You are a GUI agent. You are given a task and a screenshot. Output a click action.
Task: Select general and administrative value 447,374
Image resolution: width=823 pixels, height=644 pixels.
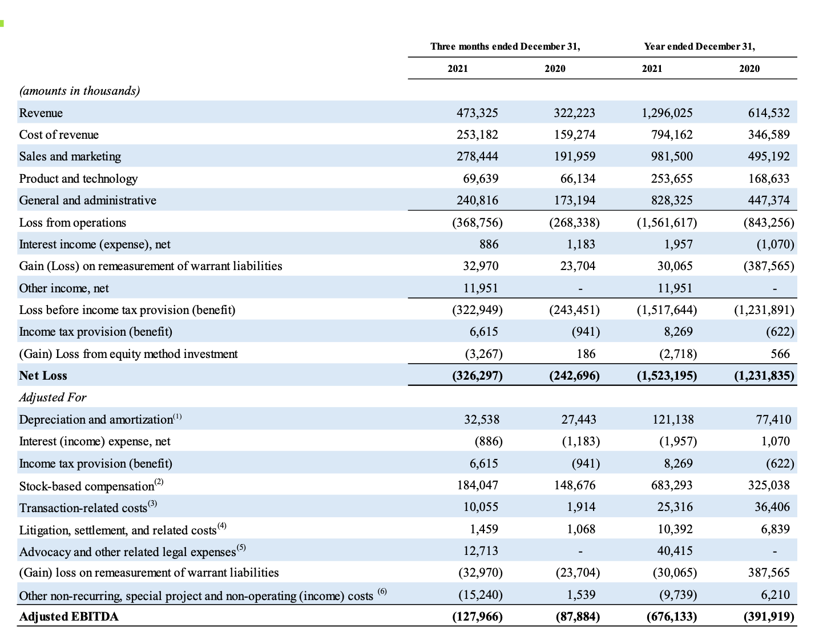tap(769, 200)
